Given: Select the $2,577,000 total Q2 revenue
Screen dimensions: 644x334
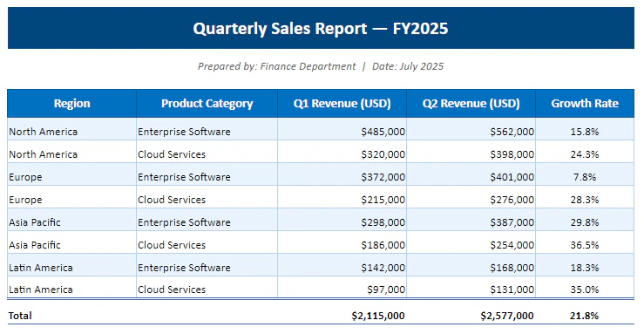Looking at the screenshot, I should (507, 316).
